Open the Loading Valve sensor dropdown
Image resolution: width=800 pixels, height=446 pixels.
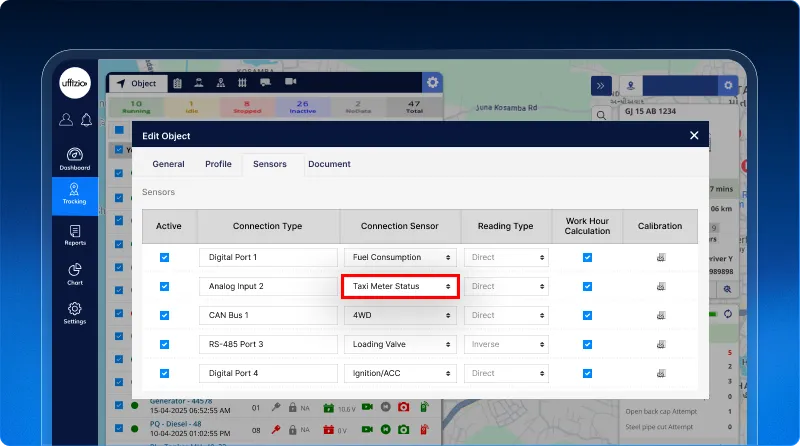(401, 344)
